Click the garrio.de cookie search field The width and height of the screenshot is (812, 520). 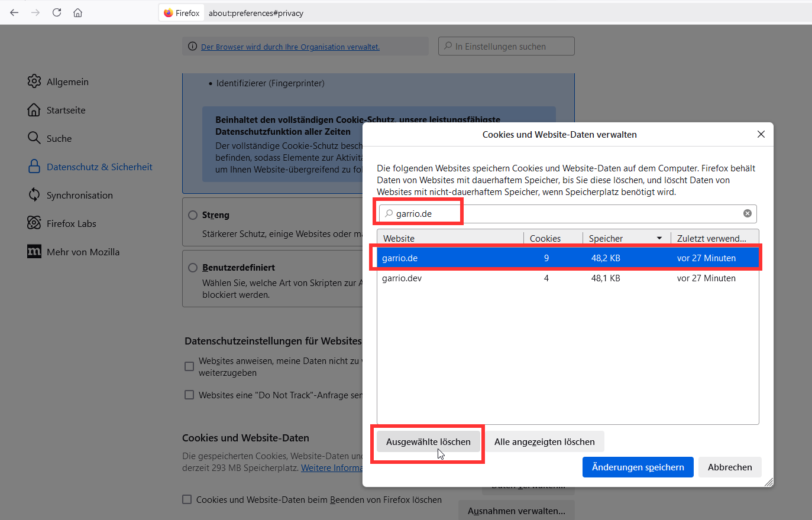click(x=567, y=213)
